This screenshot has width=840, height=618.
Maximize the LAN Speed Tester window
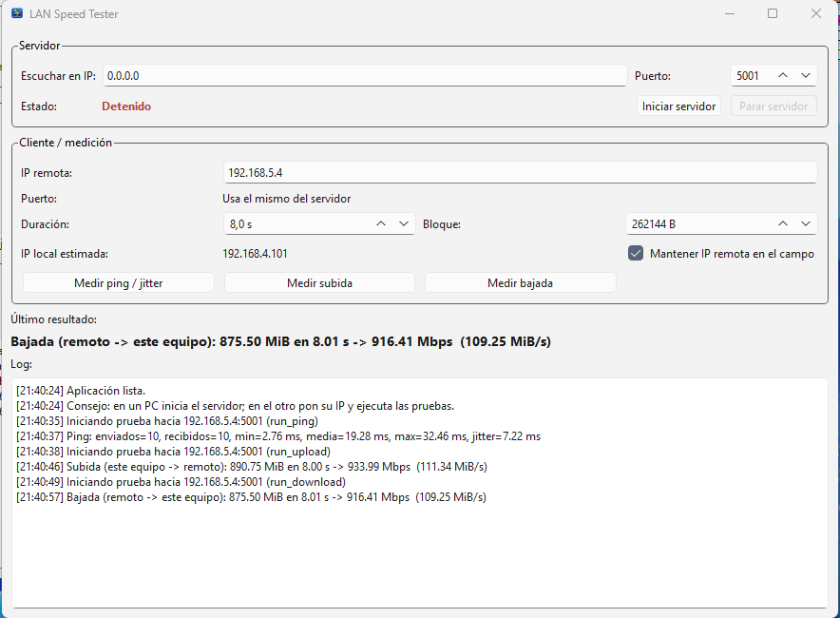pos(773,14)
